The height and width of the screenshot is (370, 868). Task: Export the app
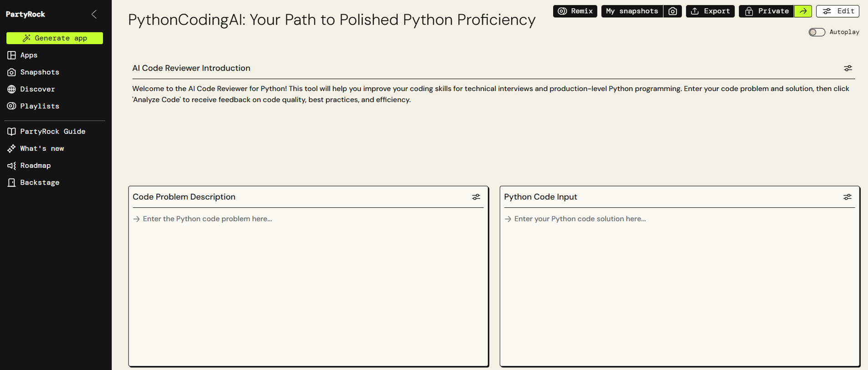pyautogui.click(x=710, y=11)
